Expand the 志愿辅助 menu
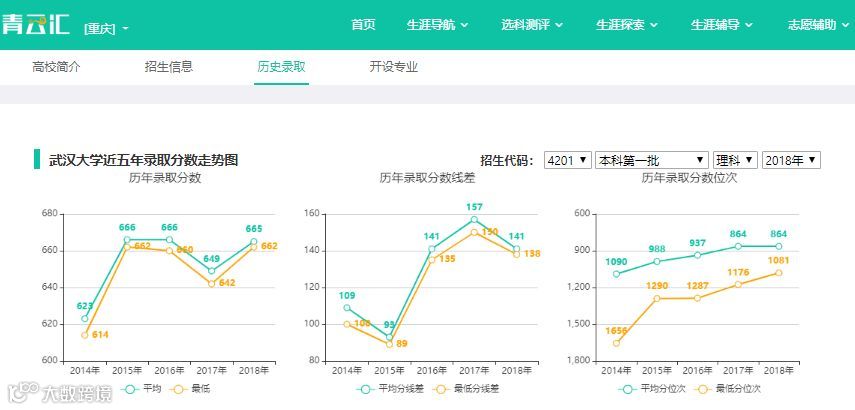Viewport: 855px width, 410px height. [818, 25]
